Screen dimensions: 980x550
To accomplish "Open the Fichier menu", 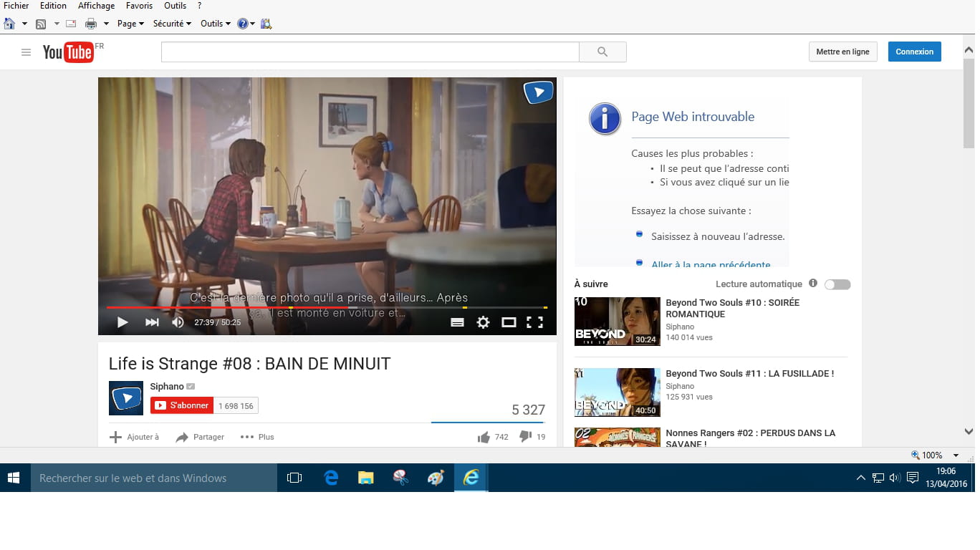I will pyautogui.click(x=16, y=6).
